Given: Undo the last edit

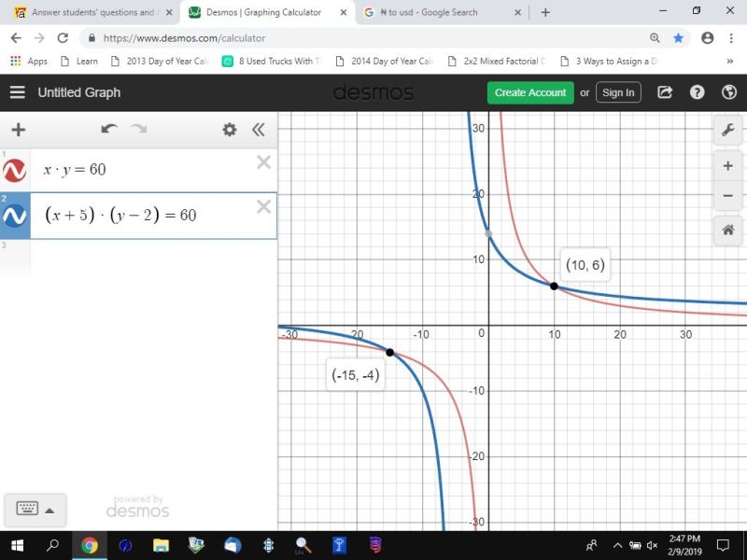Looking at the screenshot, I should [109, 129].
